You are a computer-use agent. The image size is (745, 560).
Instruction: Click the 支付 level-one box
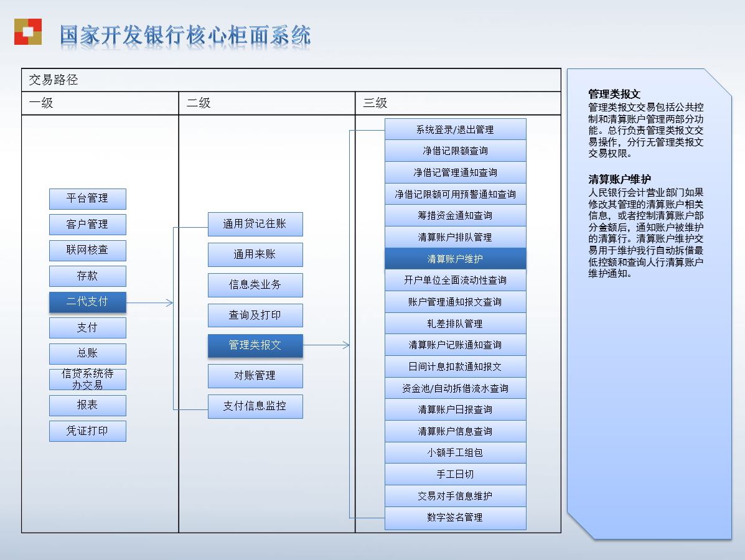pos(87,328)
